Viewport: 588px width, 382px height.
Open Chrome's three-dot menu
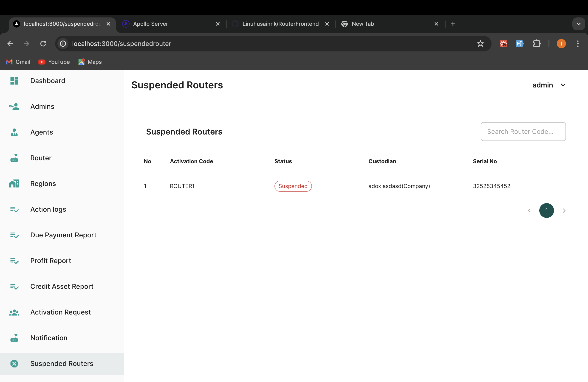point(578,44)
